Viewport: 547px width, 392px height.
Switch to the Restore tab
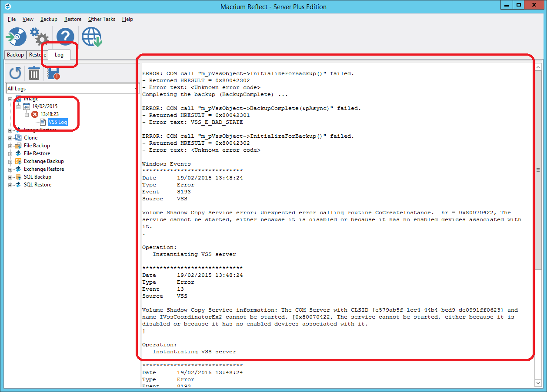click(37, 54)
